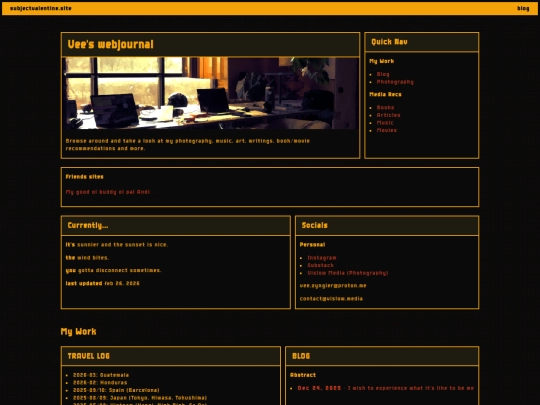
Task: Click the TRAVEL LOG panel heading
Action: tap(89, 356)
